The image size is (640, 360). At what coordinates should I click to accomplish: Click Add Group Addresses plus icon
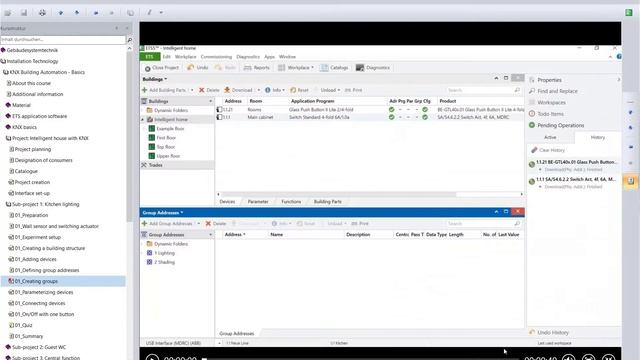click(144, 223)
